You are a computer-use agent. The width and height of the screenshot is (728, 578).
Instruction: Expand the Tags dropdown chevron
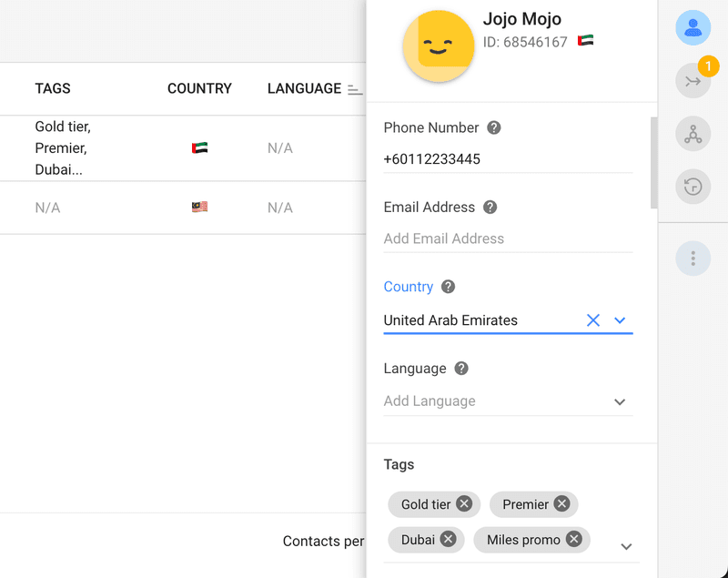pyautogui.click(x=626, y=546)
